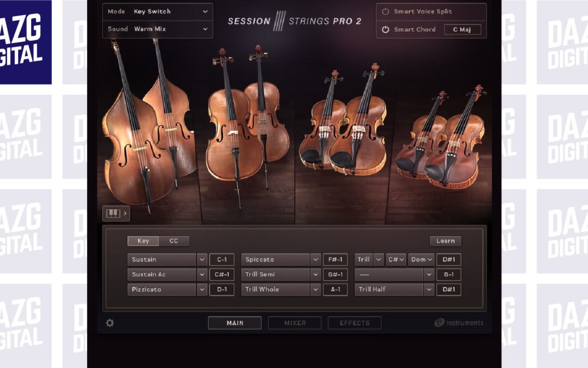Toggle Smart Chord power button

click(385, 29)
